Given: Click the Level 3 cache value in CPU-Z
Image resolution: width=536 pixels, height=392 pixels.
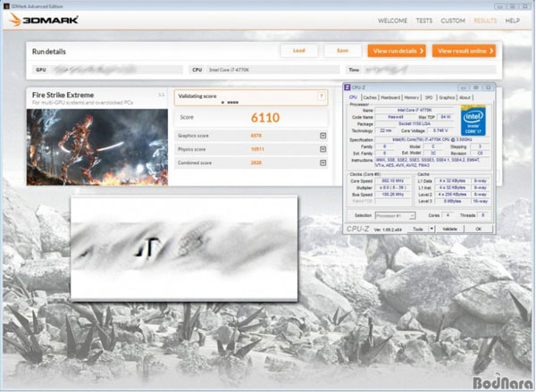Looking at the screenshot, I should 452,201.
